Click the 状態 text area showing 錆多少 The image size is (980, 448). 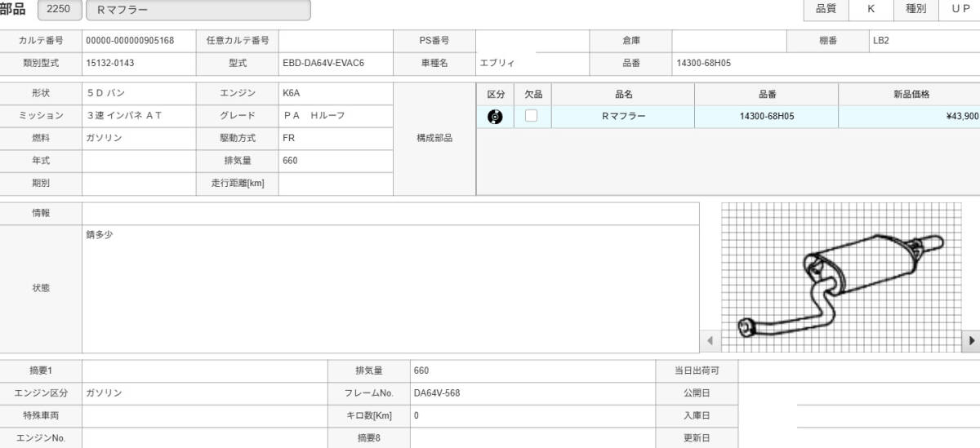coord(390,289)
